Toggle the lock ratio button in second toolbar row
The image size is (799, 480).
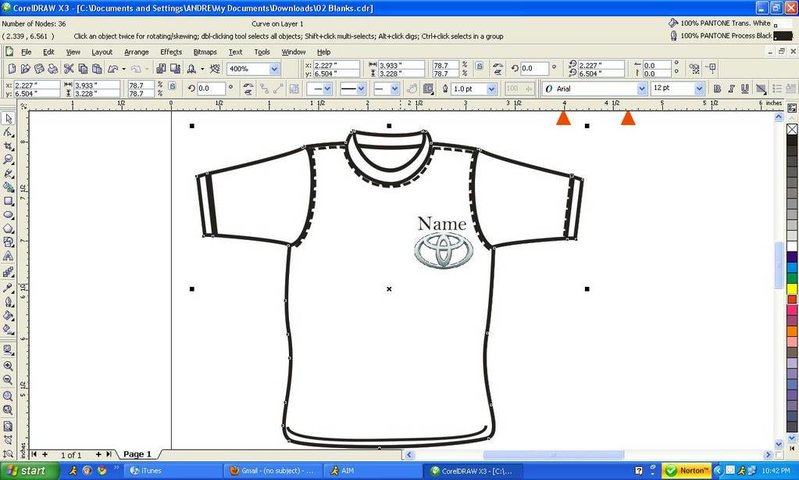coord(172,87)
